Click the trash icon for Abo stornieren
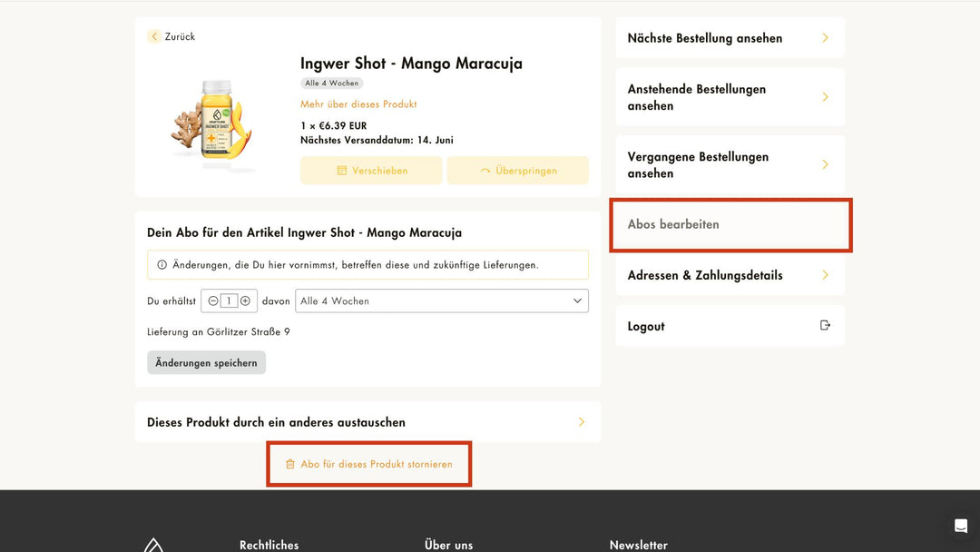This screenshot has height=552, width=980. (x=290, y=464)
